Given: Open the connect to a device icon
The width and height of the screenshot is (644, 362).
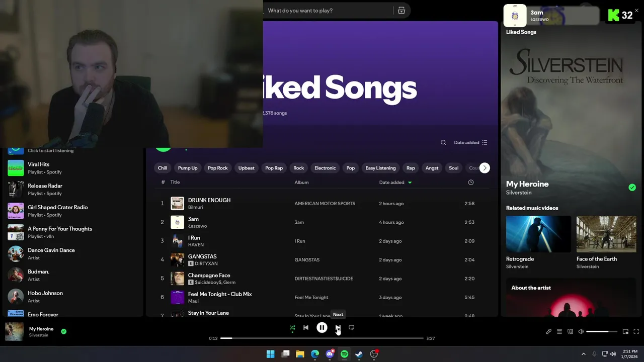Looking at the screenshot, I should point(571,332).
